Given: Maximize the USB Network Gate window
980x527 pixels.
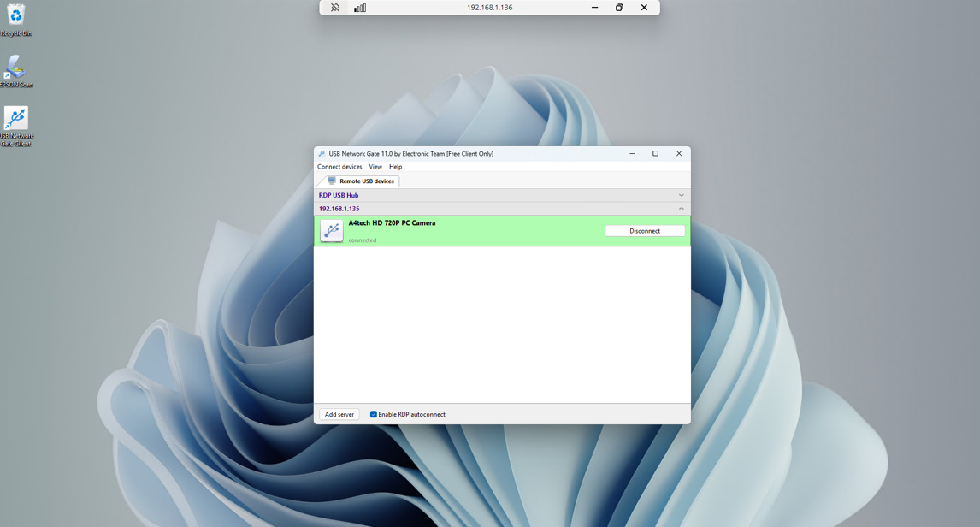Looking at the screenshot, I should [655, 153].
